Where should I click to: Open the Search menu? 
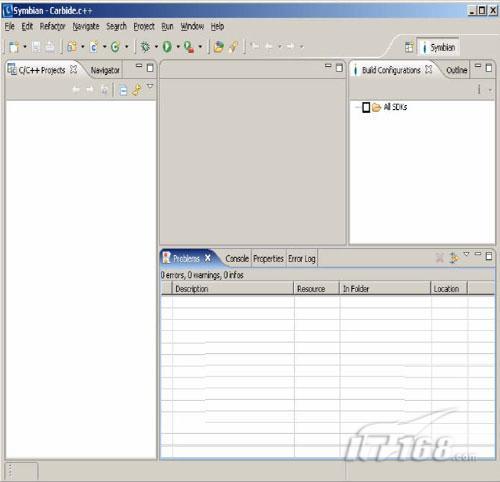pyautogui.click(x=116, y=26)
